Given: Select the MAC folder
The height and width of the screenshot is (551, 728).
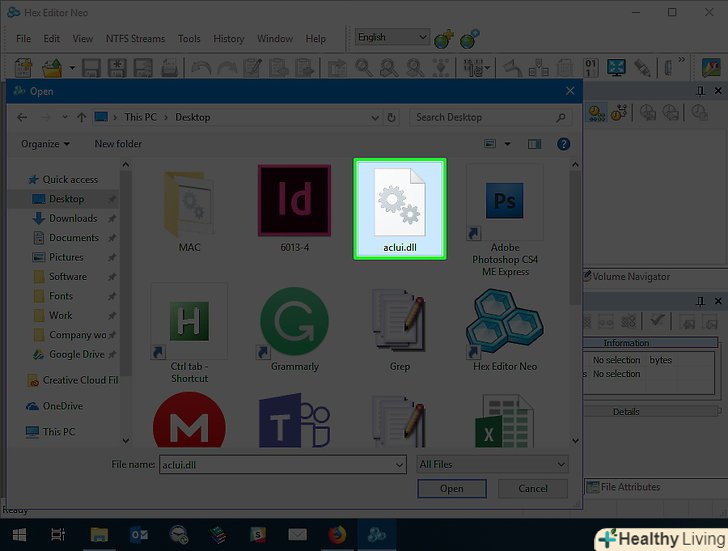Looking at the screenshot, I should 189,211.
